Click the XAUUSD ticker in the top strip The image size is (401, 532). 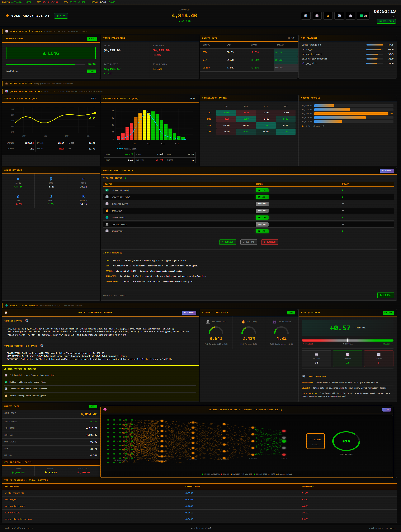point(16,2)
